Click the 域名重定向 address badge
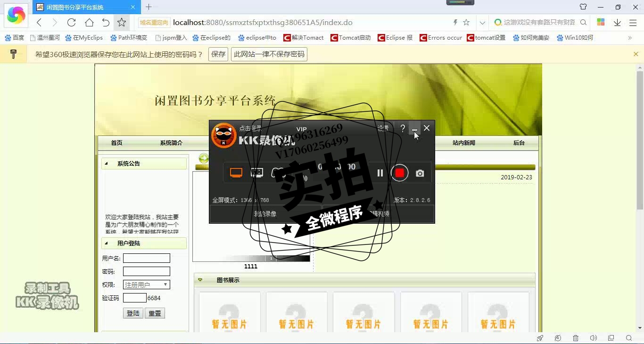Viewport: 644px width, 344px height. point(154,22)
